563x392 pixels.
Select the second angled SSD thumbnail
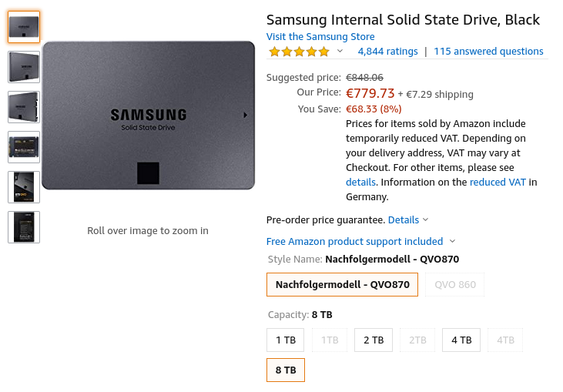pos(24,67)
